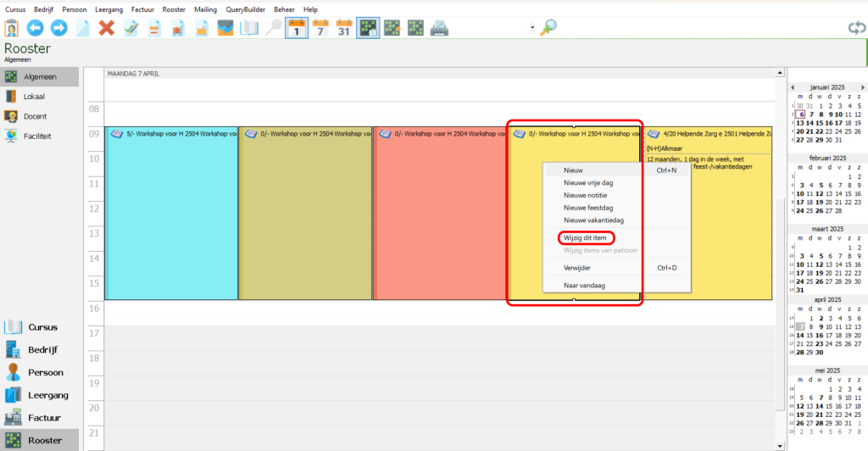Image resolution: width=868 pixels, height=451 pixels.
Task: Select Algemeen in the roster sidebar
Action: click(x=39, y=77)
